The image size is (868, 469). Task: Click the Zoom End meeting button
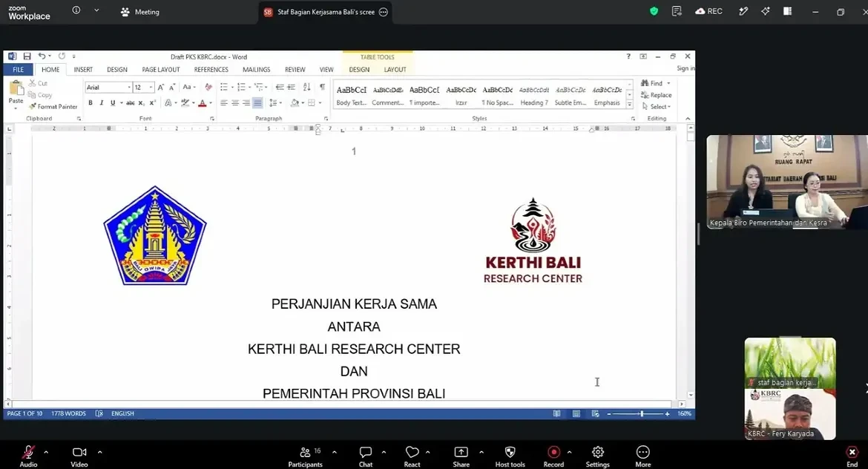(852, 457)
